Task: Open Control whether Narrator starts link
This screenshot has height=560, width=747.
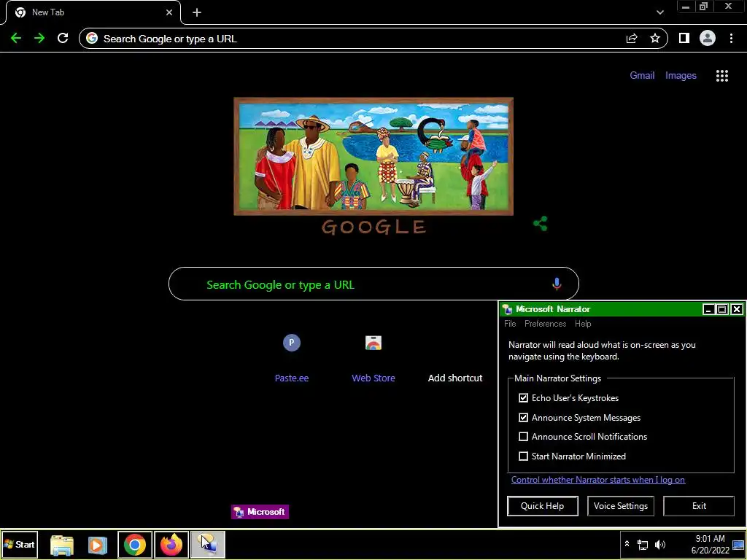Action: [598, 480]
